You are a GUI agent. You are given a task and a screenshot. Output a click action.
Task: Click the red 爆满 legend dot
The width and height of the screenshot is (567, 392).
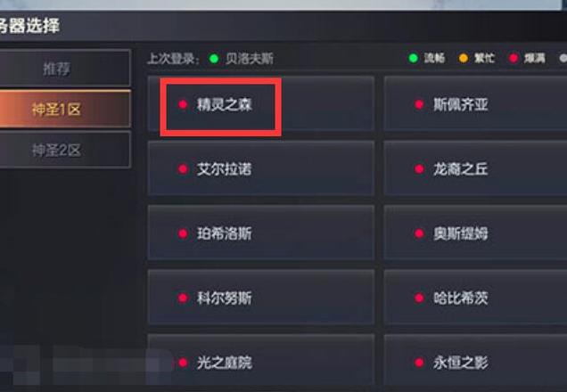pyautogui.click(x=514, y=58)
